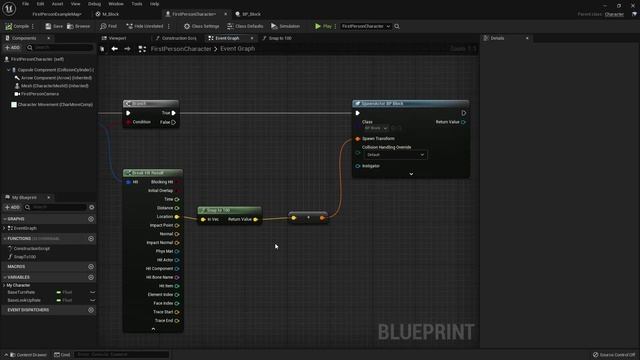Click Add in Components panel
The width and height of the screenshot is (640, 360).
pos(12,48)
